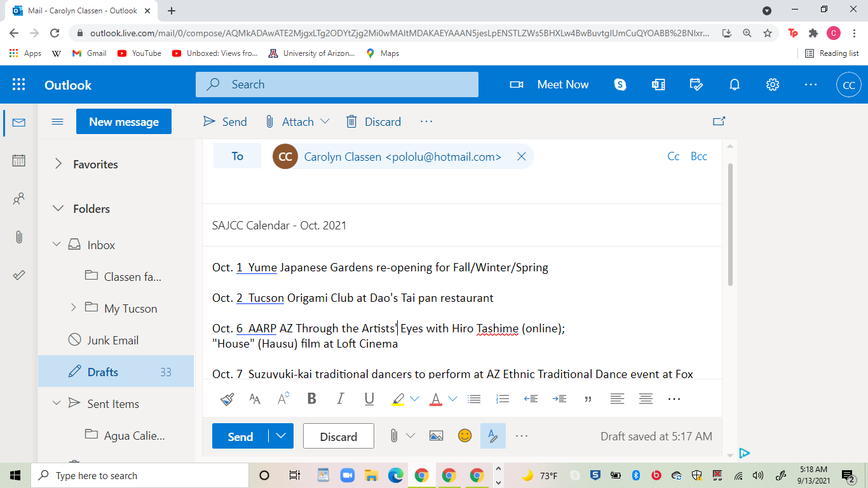Pop out message to new window
868x488 pixels.
tap(719, 121)
